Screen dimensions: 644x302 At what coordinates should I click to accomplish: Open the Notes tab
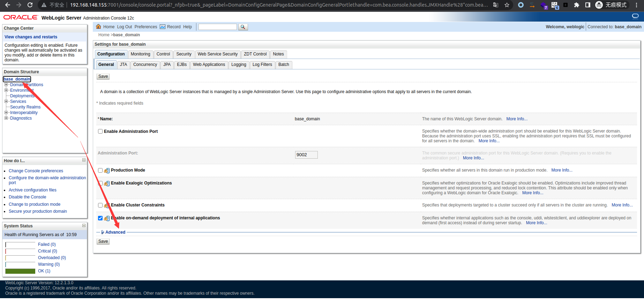(x=278, y=54)
